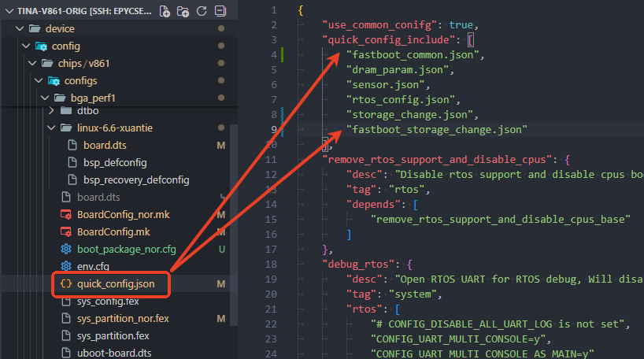Screen dimensions: 644x359
Task: Click the New File icon in explorer header
Action: point(165,11)
